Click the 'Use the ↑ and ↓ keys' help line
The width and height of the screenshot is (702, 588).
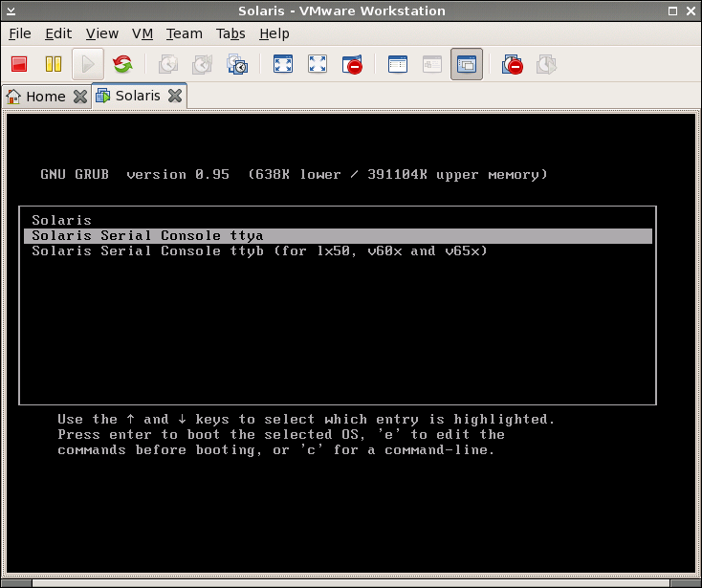click(x=306, y=420)
